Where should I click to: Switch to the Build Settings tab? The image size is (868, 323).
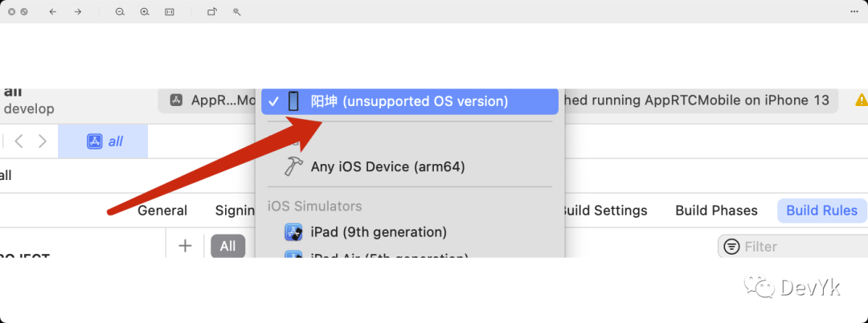(604, 211)
